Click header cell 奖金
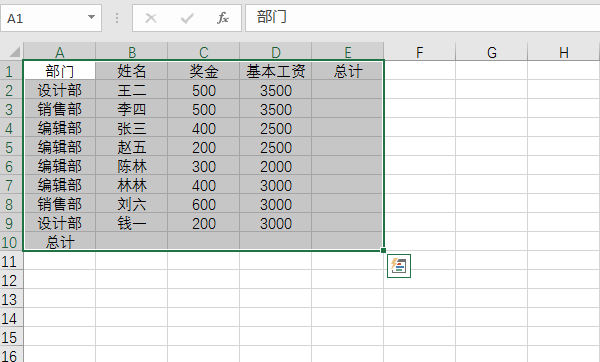The height and width of the screenshot is (362, 600). point(203,70)
